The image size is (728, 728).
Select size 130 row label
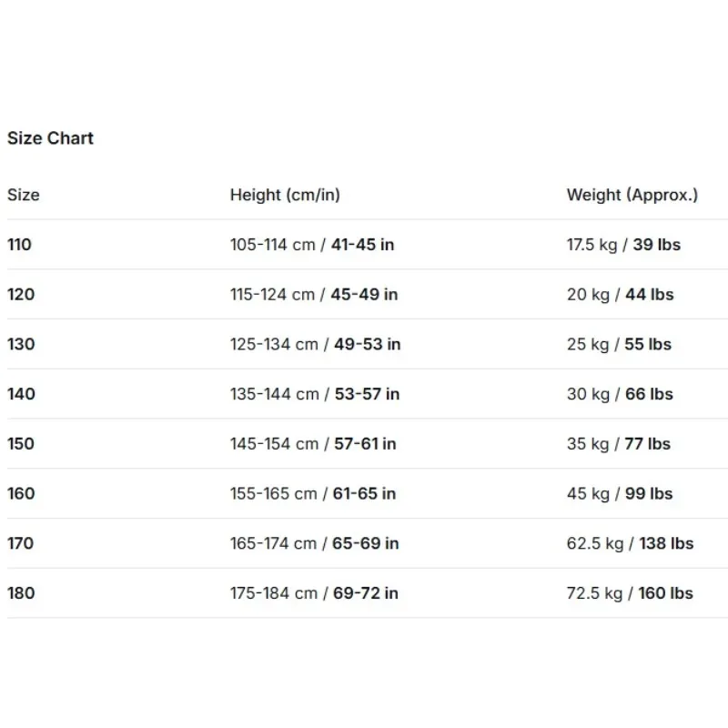(x=21, y=344)
